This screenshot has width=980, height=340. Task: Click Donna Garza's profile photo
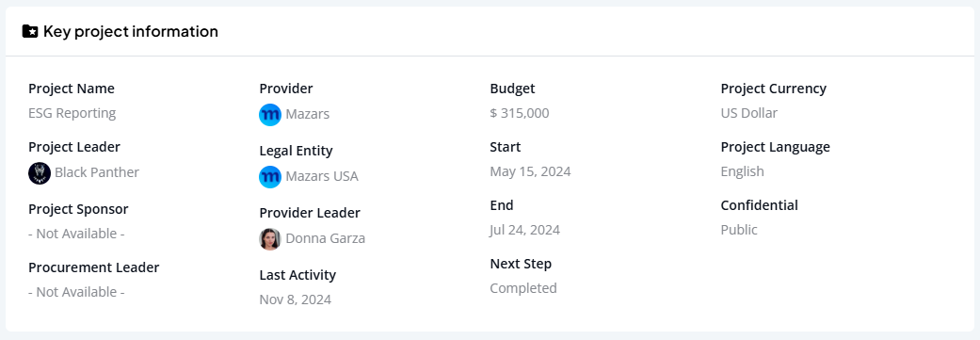(x=270, y=238)
